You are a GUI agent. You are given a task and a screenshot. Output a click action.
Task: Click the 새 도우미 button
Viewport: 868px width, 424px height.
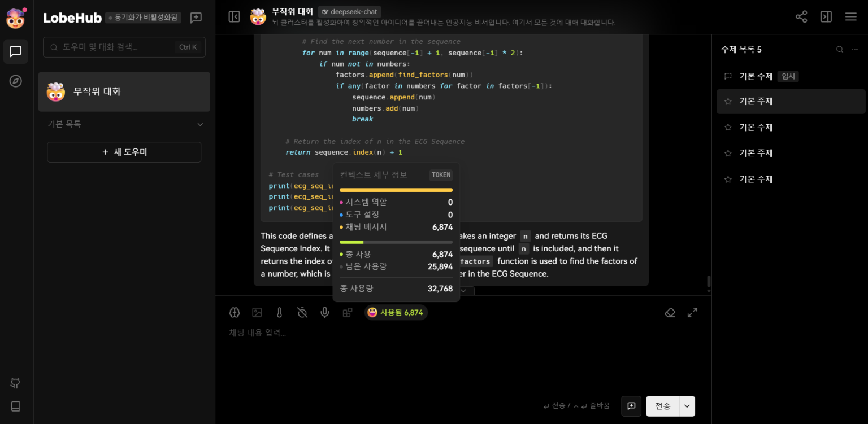pyautogui.click(x=124, y=152)
